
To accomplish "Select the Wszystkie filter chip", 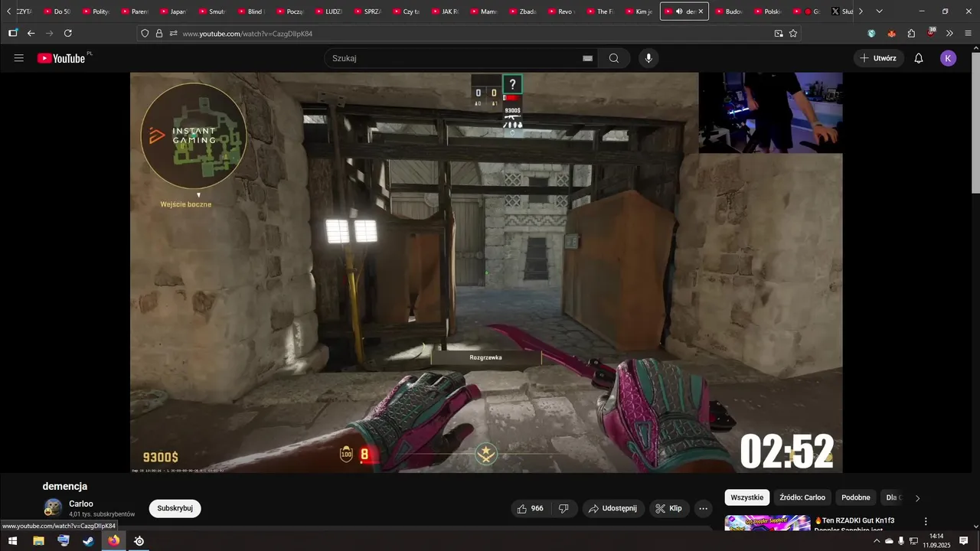I will (747, 497).
